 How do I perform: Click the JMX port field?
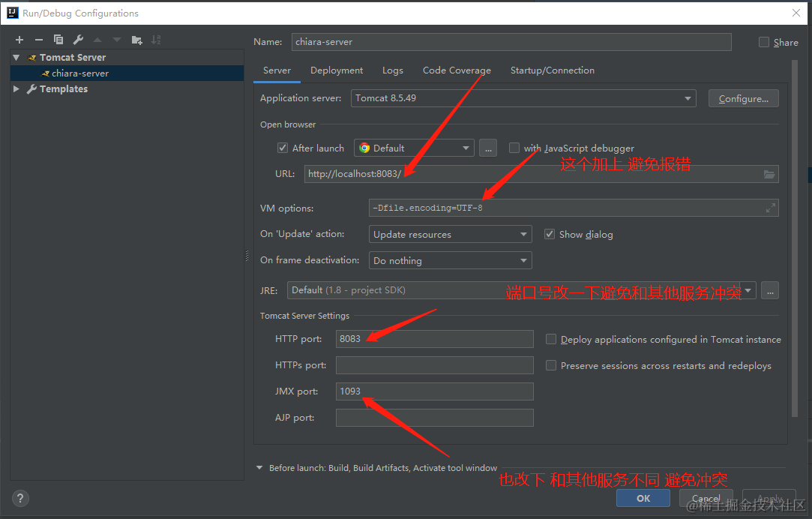pyautogui.click(x=434, y=391)
